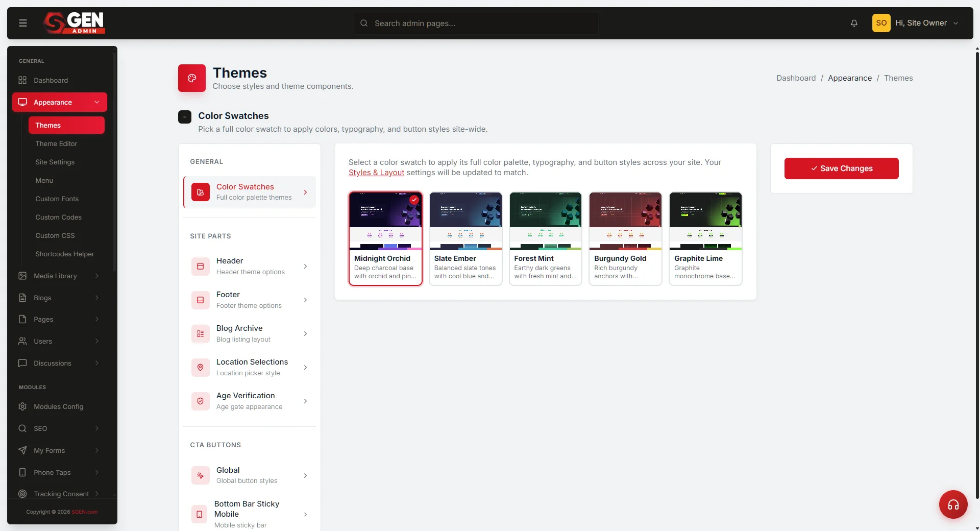The height and width of the screenshot is (531, 980).
Task: Select the Themes sidebar item
Action: (x=66, y=125)
